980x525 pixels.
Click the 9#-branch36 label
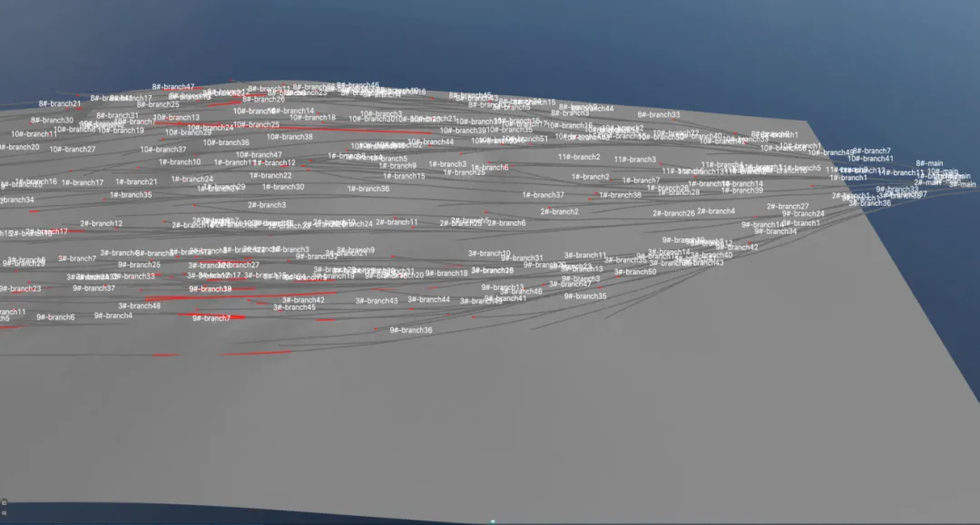coord(411,330)
